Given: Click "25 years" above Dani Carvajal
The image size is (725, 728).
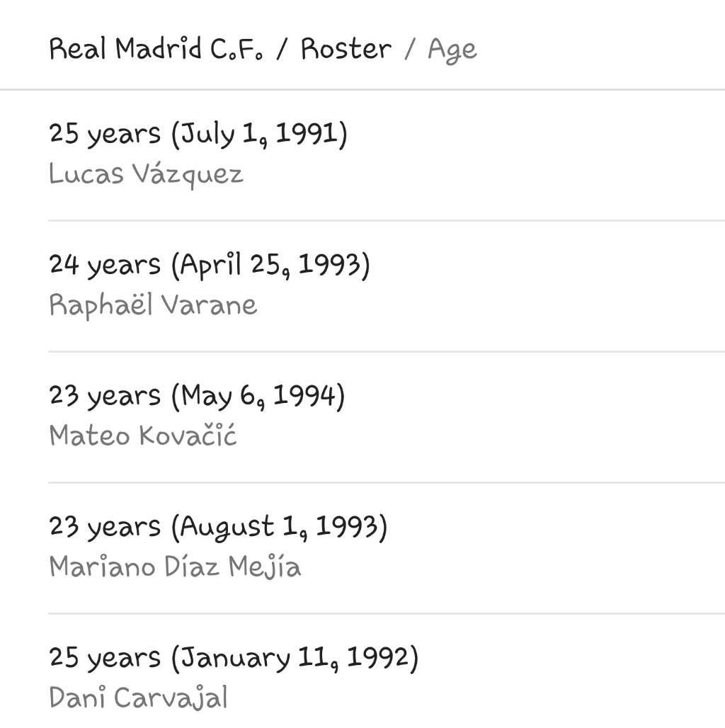Looking at the screenshot, I should click(105, 658).
